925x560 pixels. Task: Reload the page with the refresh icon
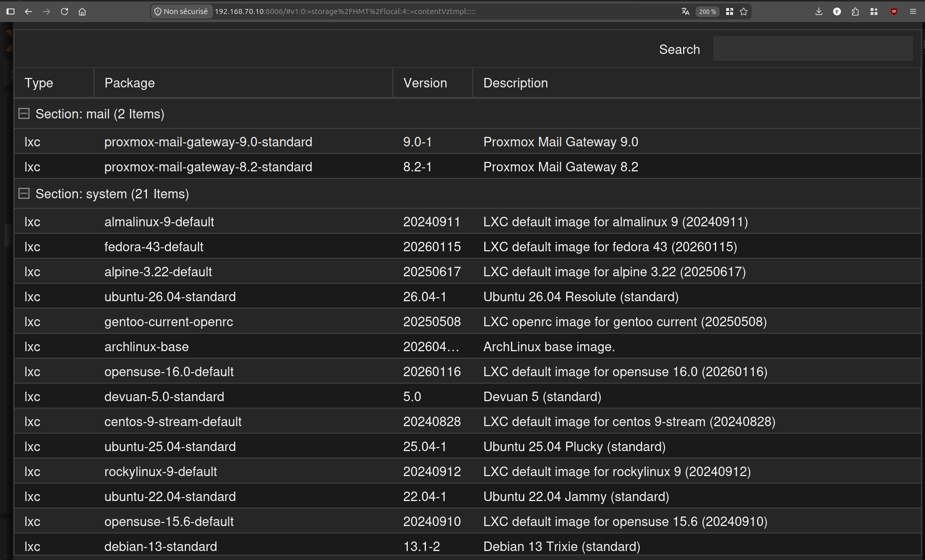pos(64,11)
